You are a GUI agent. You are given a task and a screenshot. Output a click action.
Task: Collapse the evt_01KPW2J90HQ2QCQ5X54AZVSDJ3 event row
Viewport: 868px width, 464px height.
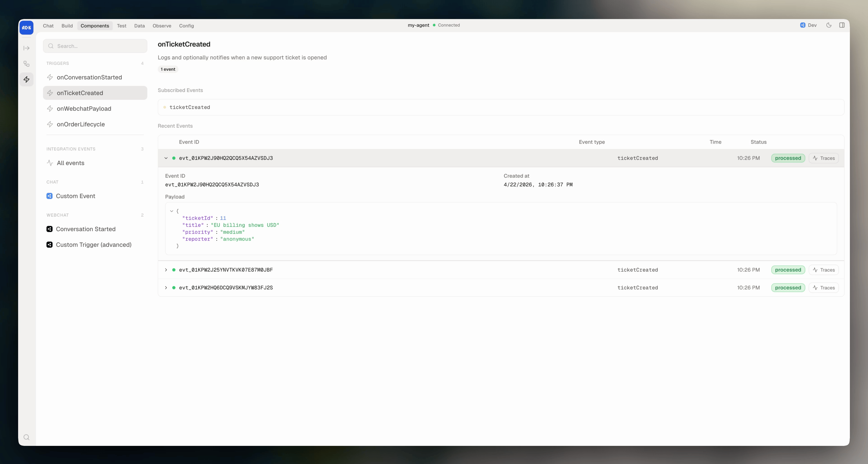pos(166,158)
